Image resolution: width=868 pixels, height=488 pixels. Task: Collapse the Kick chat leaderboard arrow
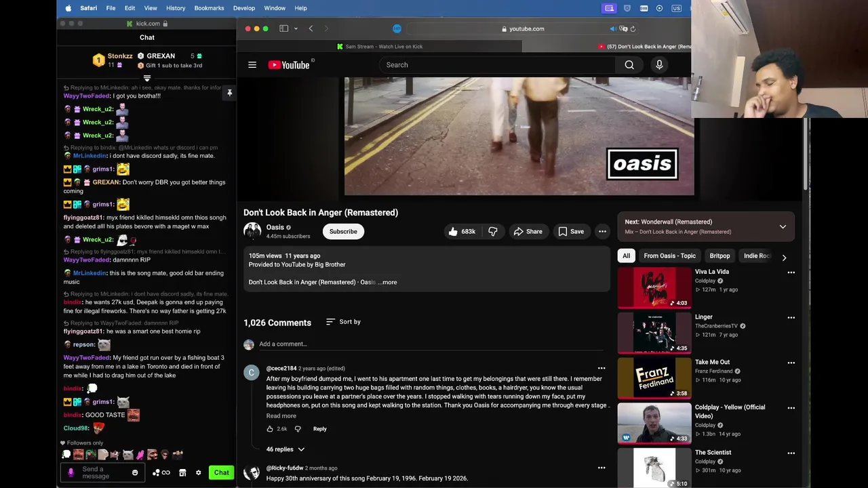coord(146,79)
